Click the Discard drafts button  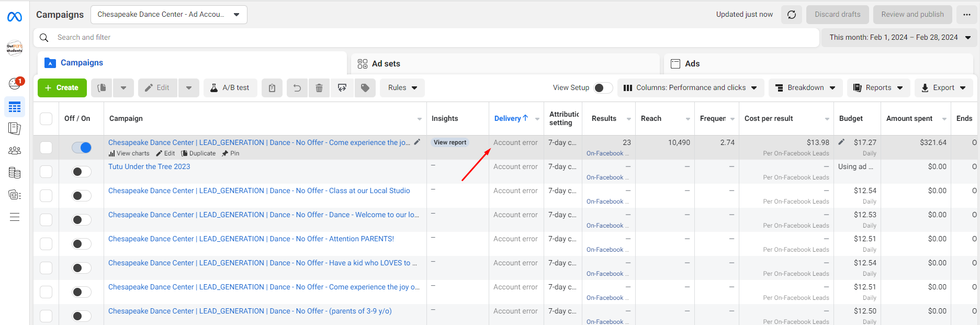[837, 15]
